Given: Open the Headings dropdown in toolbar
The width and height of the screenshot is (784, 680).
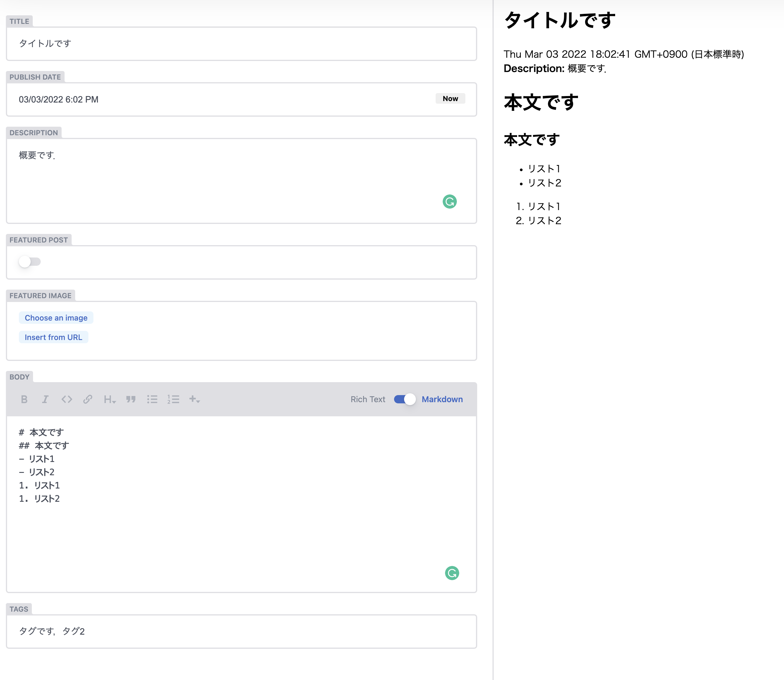Looking at the screenshot, I should click(x=110, y=399).
